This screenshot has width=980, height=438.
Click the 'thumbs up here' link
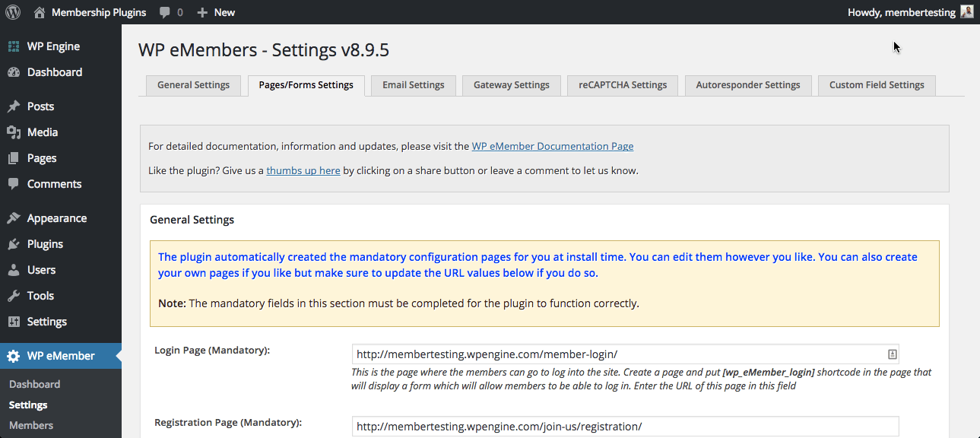[303, 170]
